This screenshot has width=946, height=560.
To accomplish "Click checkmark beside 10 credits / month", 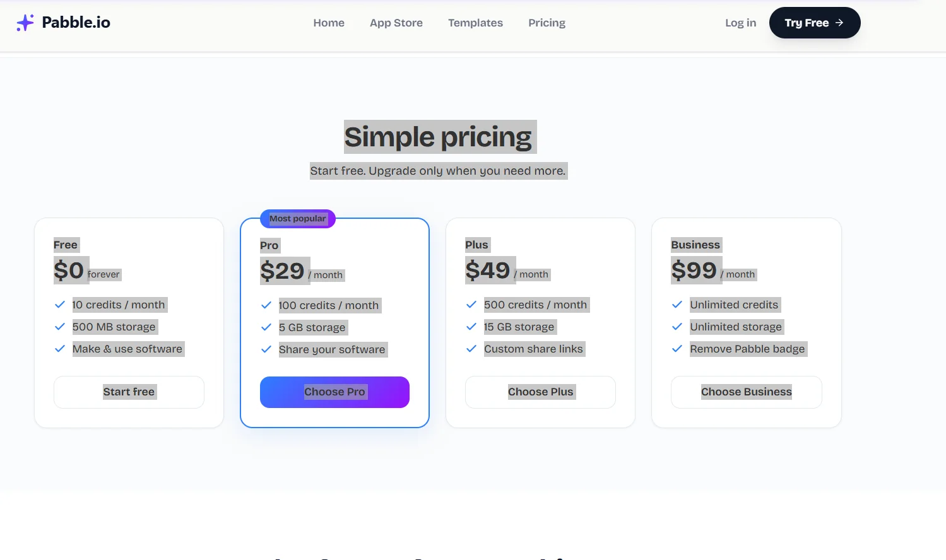I will click(x=60, y=305).
